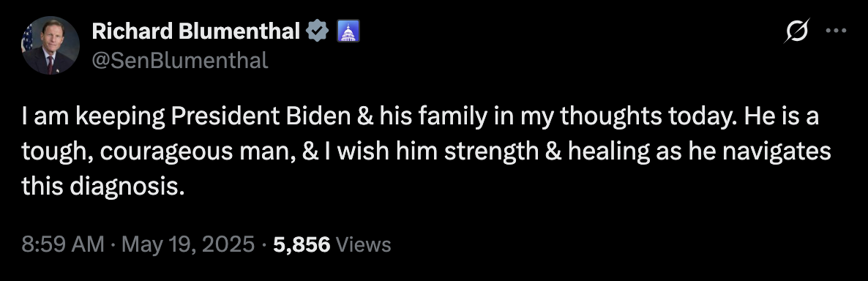Click the Views label
Screen dimensions: 868x281
click(x=364, y=244)
